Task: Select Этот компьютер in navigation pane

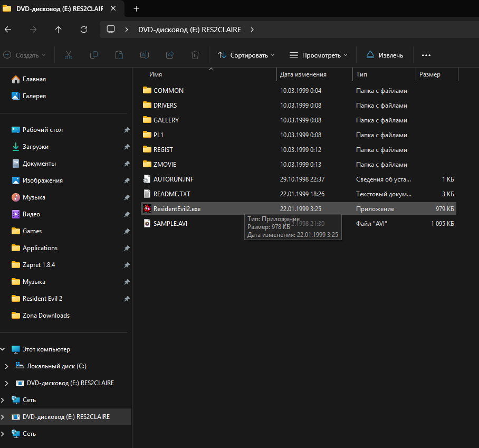Action: tap(41, 349)
